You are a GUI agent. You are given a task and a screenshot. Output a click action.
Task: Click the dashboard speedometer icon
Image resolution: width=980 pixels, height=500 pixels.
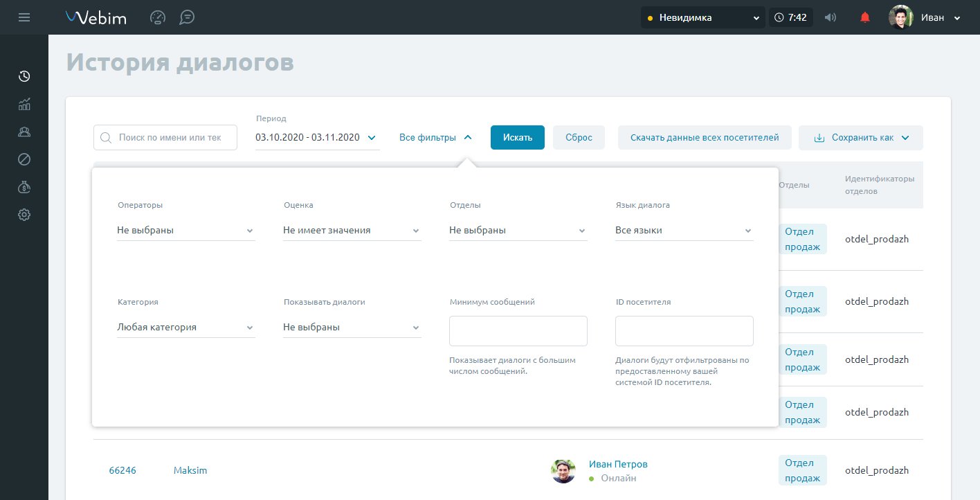[x=158, y=17]
